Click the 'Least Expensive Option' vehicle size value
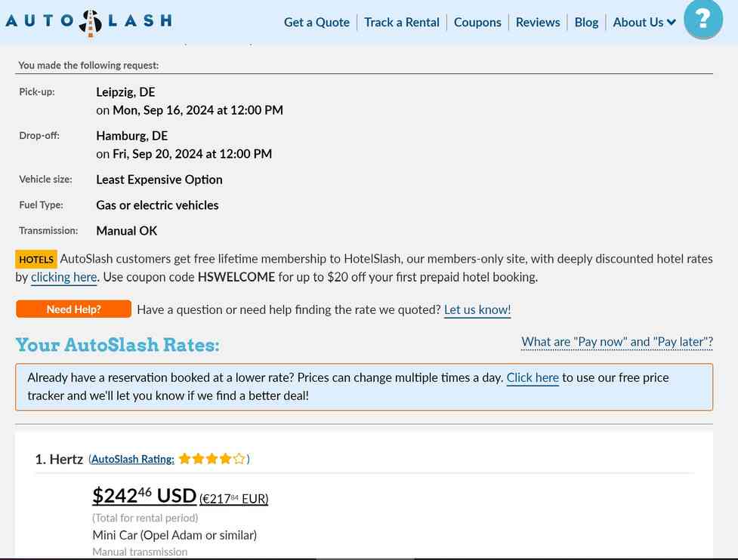738x560 pixels. [x=159, y=180]
